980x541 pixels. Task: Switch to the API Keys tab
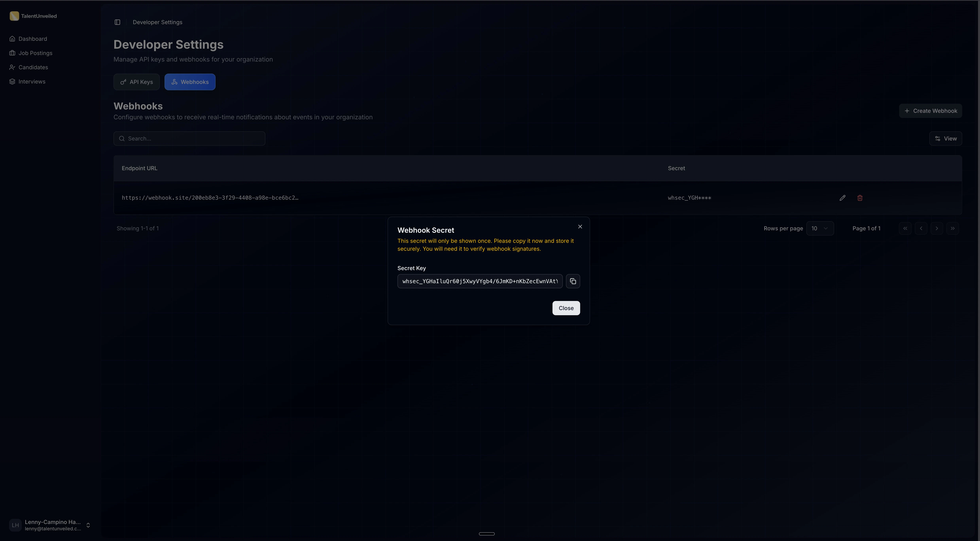[136, 82]
